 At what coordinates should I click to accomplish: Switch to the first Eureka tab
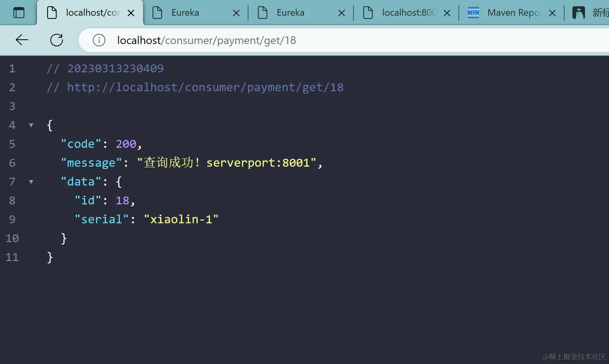196,13
